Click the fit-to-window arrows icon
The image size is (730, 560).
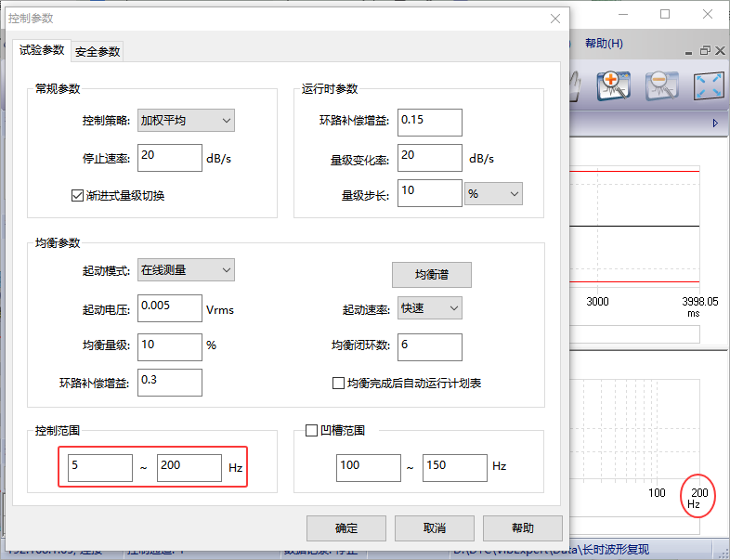click(709, 86)
